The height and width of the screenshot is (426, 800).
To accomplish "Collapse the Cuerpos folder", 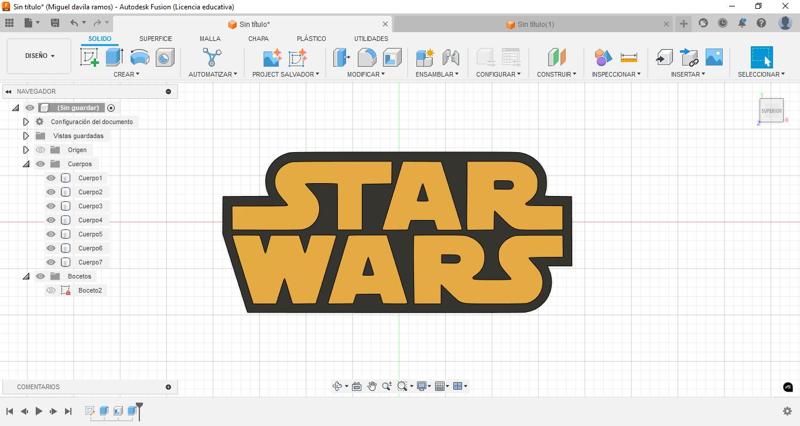I will tap(26, 164).
